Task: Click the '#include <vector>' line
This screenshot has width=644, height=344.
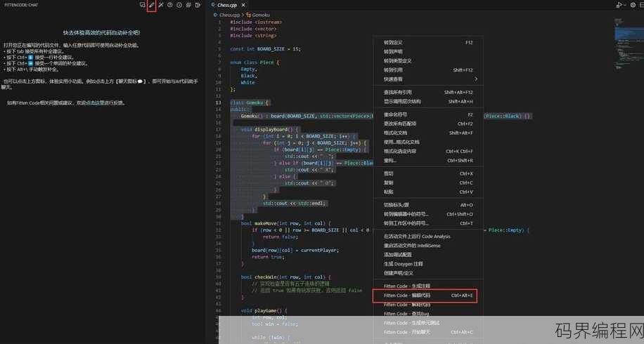Action: click(253, 29)
